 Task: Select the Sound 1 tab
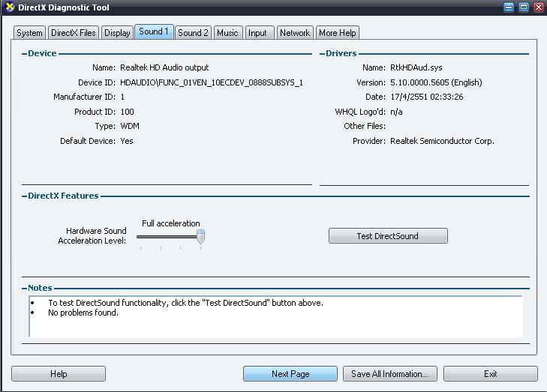click(x=154, y=31)
